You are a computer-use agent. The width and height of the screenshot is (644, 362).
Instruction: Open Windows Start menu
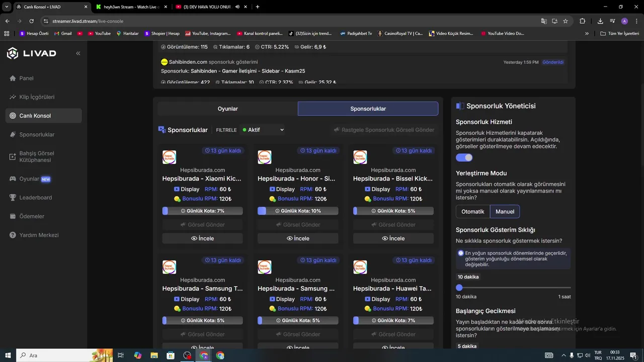pyautogui.click(x=8, y=355)
